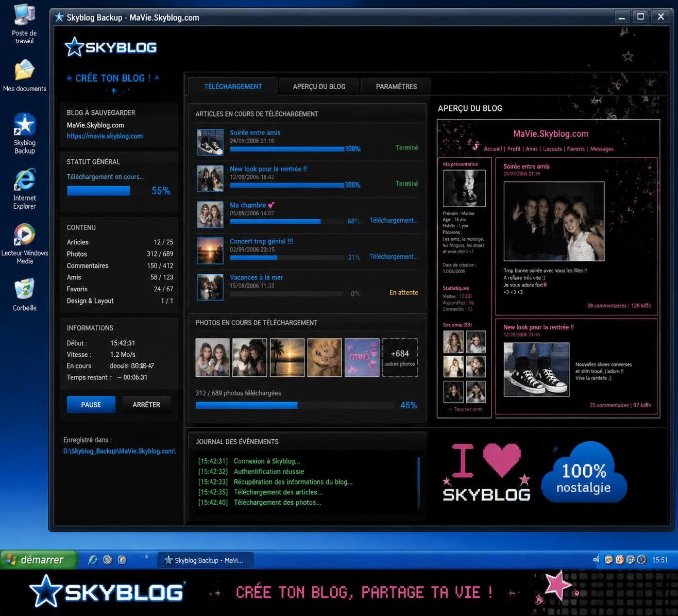Click the taskbar clock showing 15:51
Viewport: 678px width, 616px height.
(660, 560)
